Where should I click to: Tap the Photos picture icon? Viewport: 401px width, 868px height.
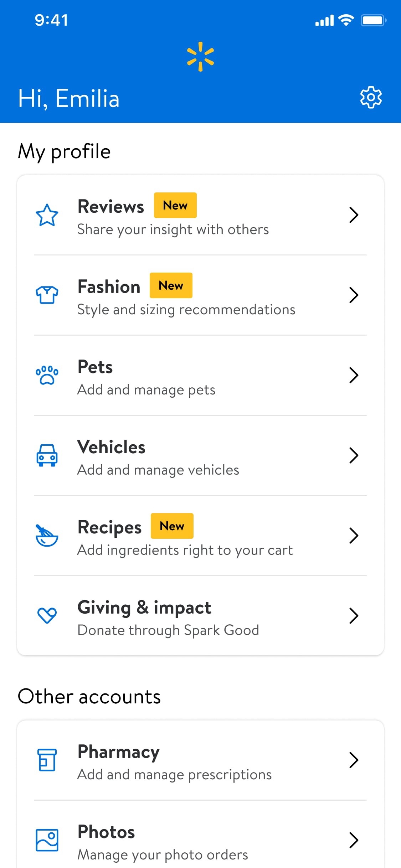(47, 840)
